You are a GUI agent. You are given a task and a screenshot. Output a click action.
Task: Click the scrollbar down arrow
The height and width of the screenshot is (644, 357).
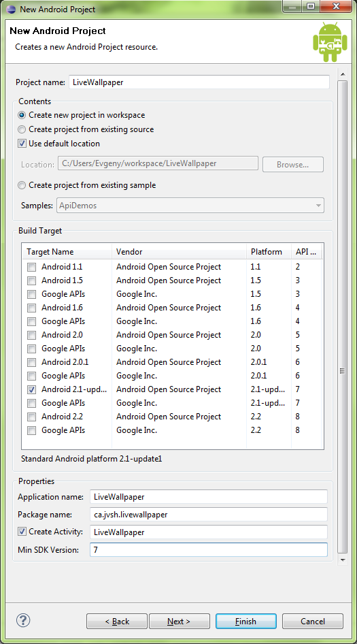[343, 560]
